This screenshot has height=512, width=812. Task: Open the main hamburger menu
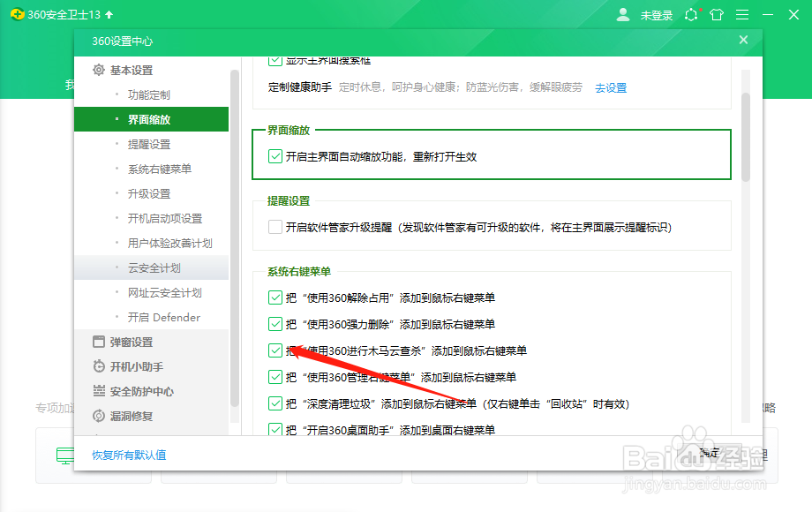coord(742,14)
